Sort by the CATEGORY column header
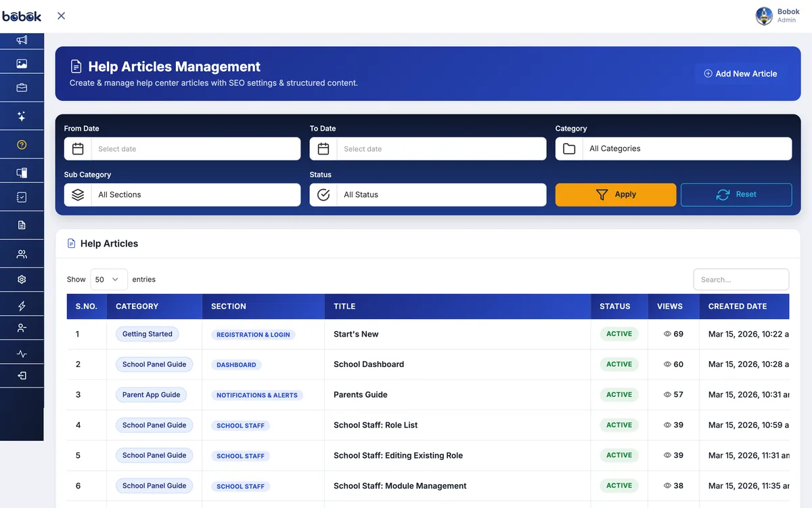This screenshot has width=812, height=508. [155, 306]
